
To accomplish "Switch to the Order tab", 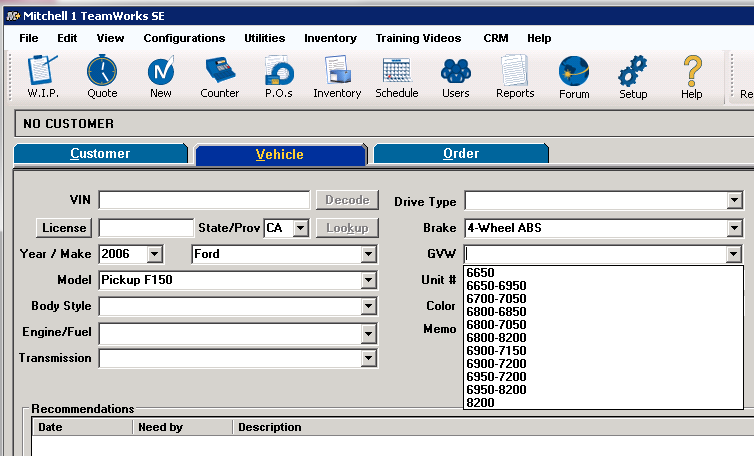I will click(x=461, y=153).
